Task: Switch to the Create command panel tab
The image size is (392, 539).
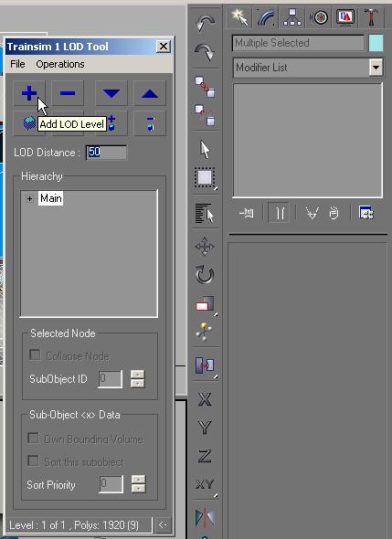Action: (239, 17)
